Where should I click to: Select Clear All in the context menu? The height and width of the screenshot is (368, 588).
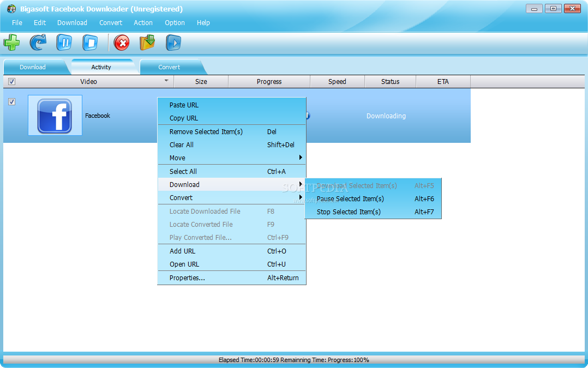point(232,144)
